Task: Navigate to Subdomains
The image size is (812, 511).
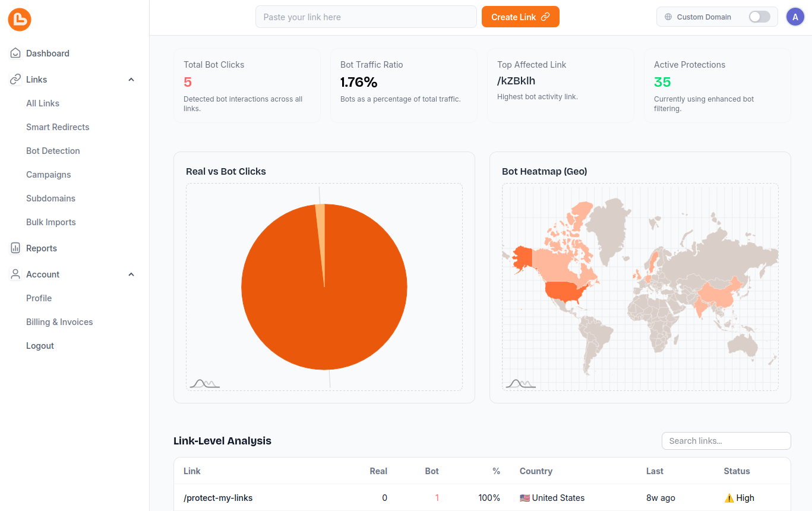Action: click(x=50, y=198)
